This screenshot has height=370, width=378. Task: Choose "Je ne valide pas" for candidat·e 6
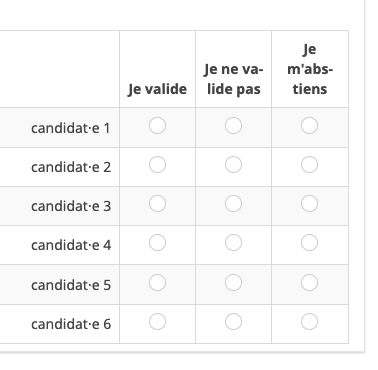pyautogui.click(x=233, y=322)
